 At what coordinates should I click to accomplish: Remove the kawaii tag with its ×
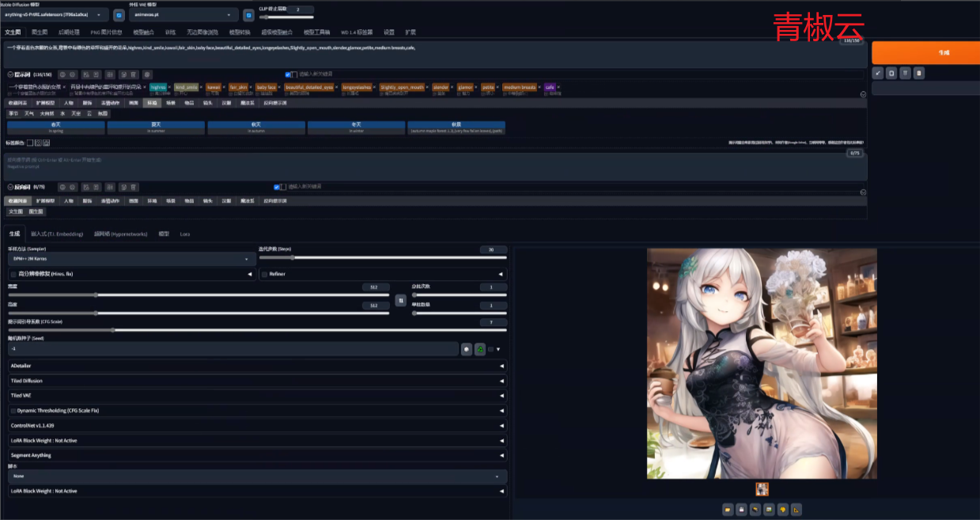coord(225,87)
